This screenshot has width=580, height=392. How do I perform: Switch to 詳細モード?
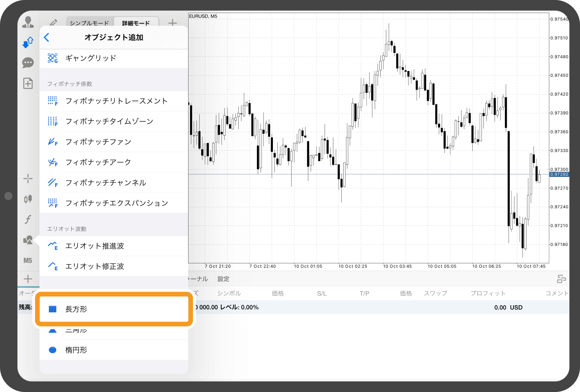[x=136, y=23]
